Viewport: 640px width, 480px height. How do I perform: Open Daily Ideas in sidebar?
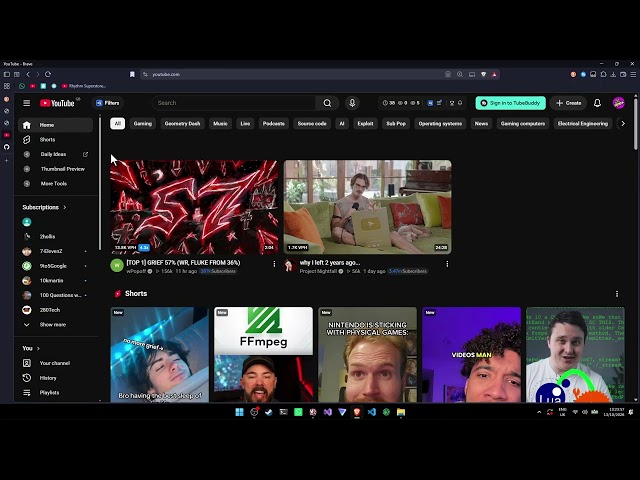56,154
